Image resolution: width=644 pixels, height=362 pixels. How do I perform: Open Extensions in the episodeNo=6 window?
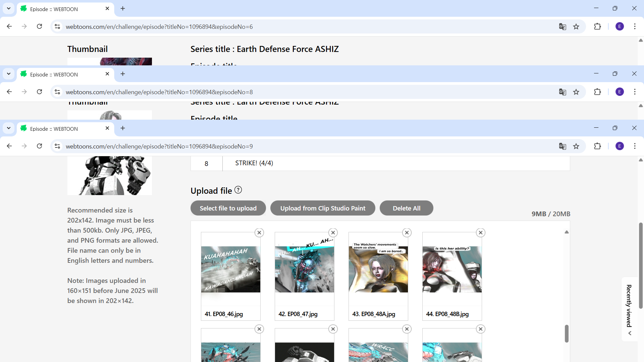[597, 26]
